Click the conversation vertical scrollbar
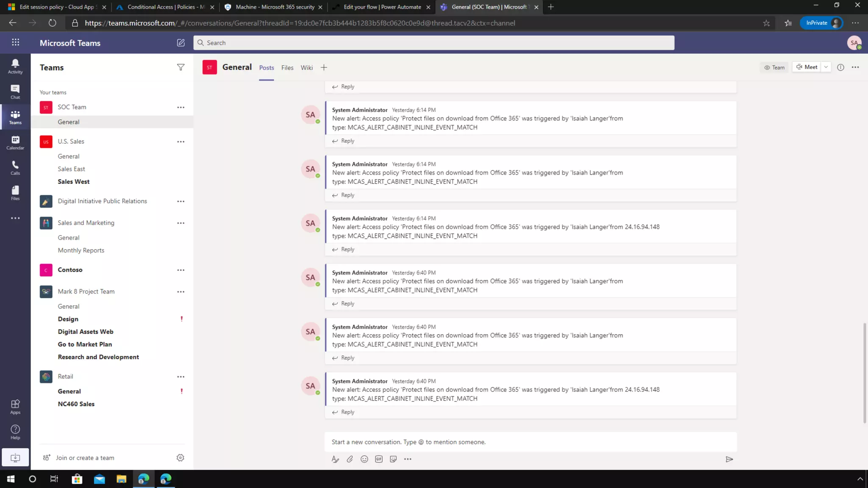Viewport: 868px width, 488px height. point(865,373)
